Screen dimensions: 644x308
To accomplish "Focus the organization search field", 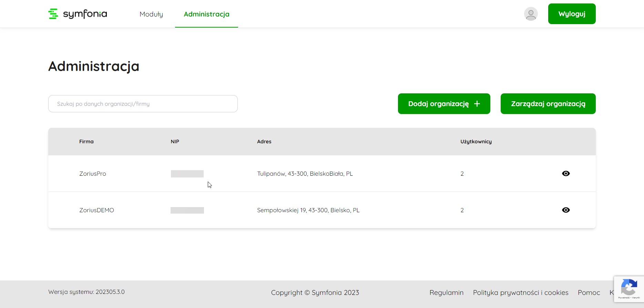I will pos(143,104).
